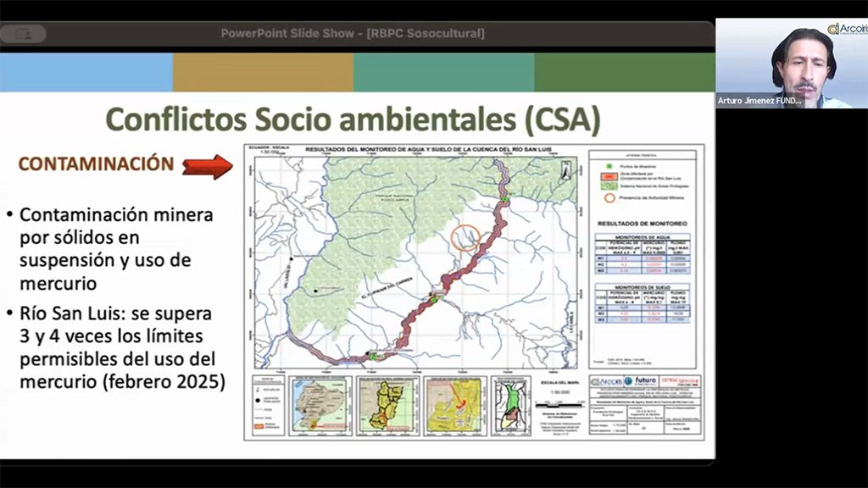Click the northern green sampling point marker
Viewport: 868px width, 488px height.
[x=504, y=199]
